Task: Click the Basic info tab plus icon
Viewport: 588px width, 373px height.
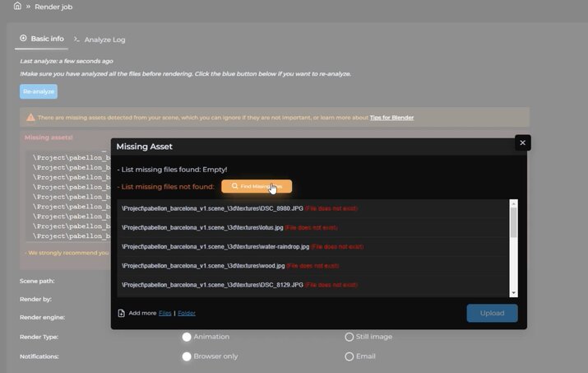Action: coord(23,39)
